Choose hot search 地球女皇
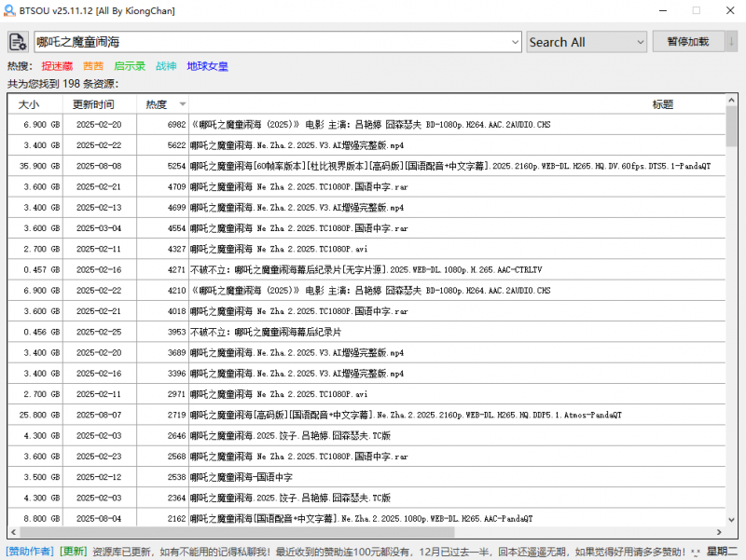 click(207, 66)
